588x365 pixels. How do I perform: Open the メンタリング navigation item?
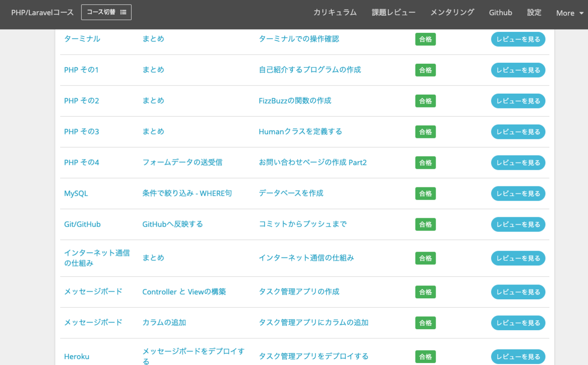[x=452, y=13]
